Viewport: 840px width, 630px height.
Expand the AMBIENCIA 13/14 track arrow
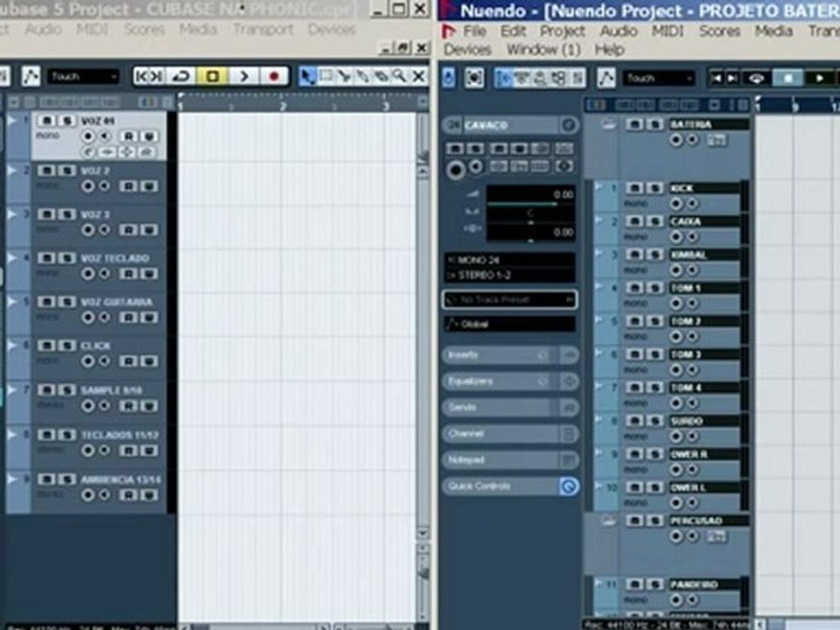coord(11,479)
